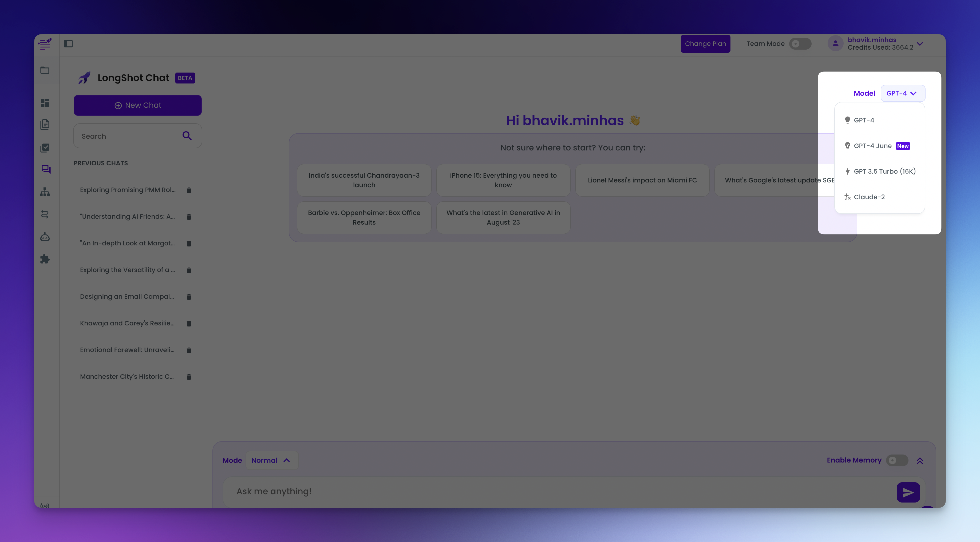Viewport: 980px width, 542px height.
Task: Click the user avatar icon
Action: pos(835,44)
